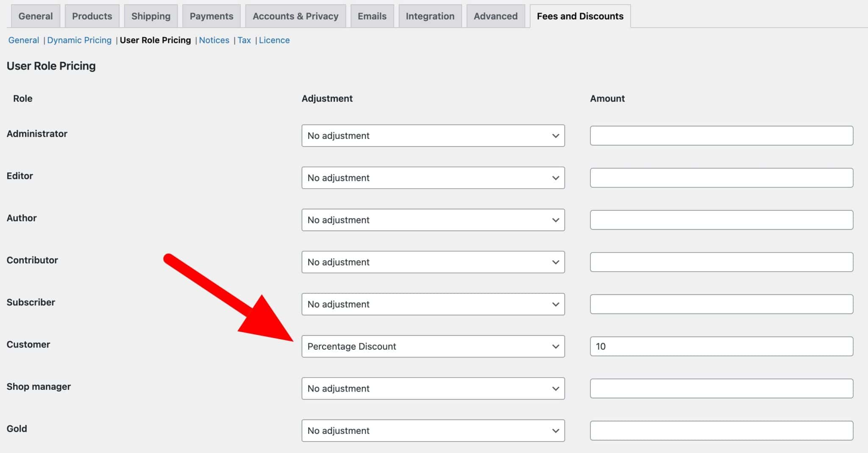Open the Integration settings tab
Viewport: 868px width, 453px height.
(x=430, y=16)
